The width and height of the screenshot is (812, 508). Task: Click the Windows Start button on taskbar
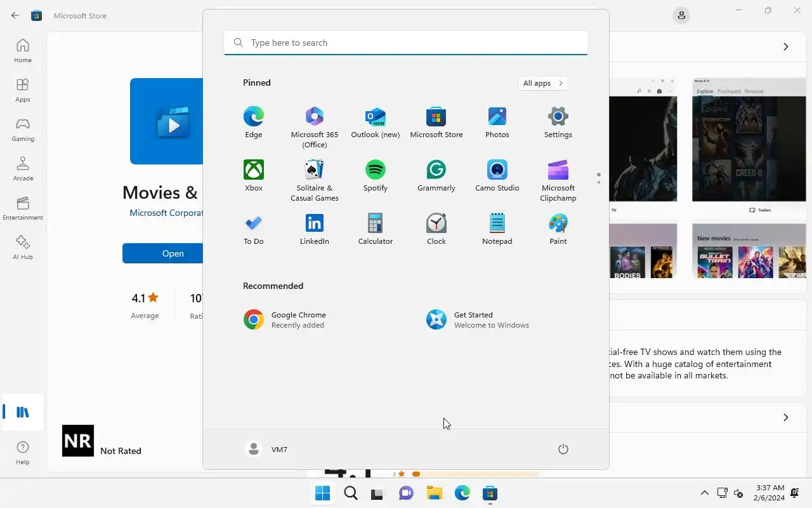tap(322, 493)
